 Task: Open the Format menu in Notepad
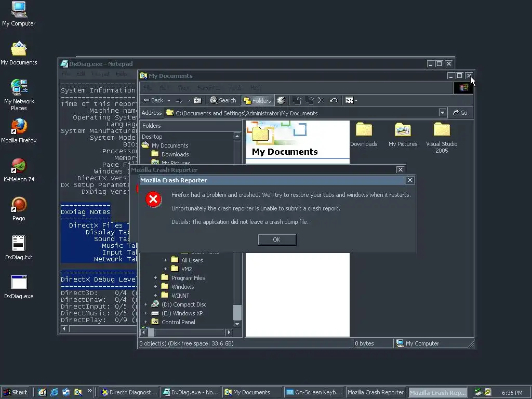[101, 74]
